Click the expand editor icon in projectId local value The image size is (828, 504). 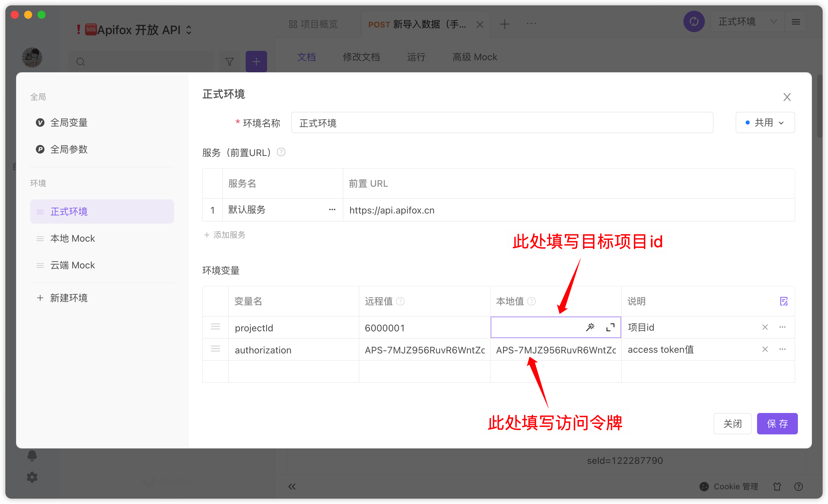610,327
